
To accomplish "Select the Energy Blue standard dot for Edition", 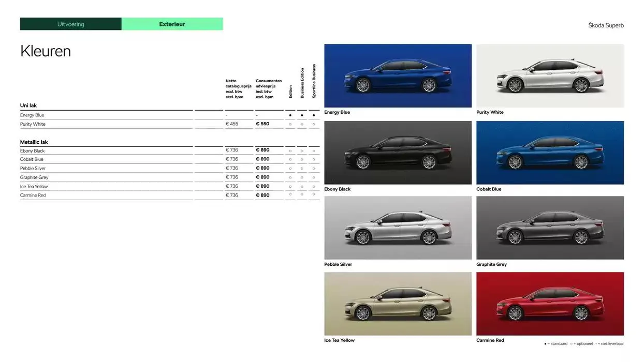I will click(290, 115).
